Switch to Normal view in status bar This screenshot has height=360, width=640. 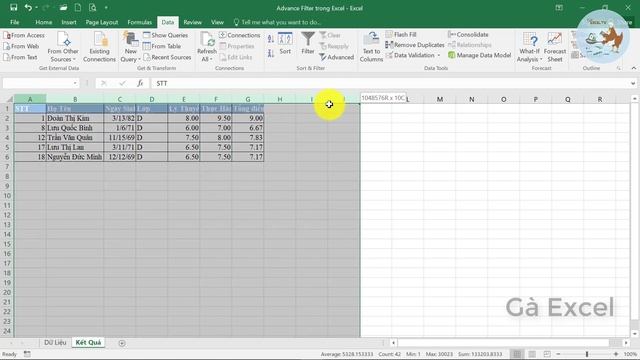click(517, 354)
